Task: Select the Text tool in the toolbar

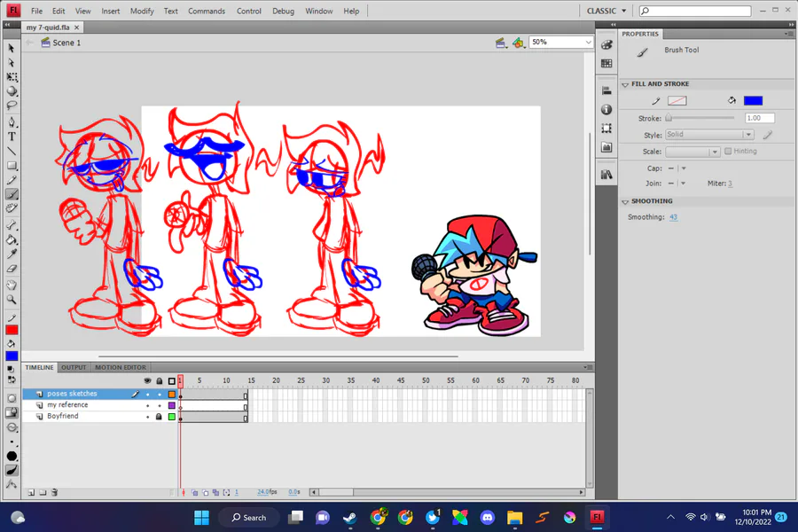Action: click(x=12, y=137)
